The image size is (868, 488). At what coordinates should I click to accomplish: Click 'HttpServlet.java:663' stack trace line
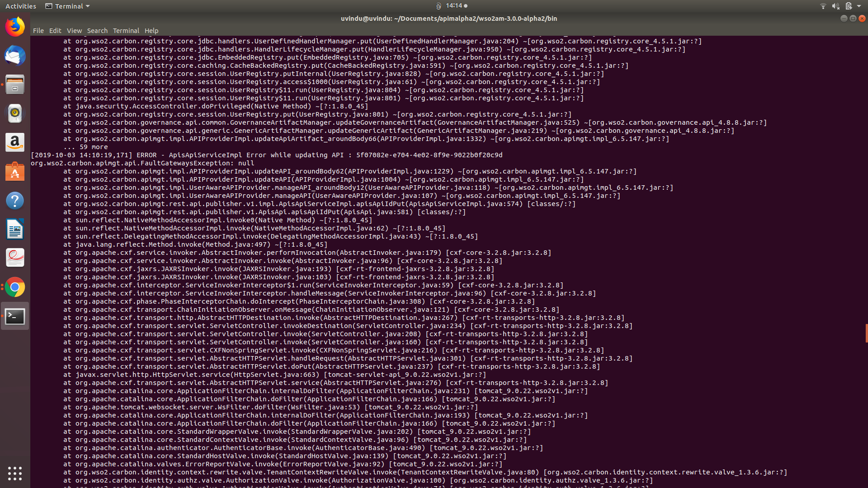pos(275,375)
